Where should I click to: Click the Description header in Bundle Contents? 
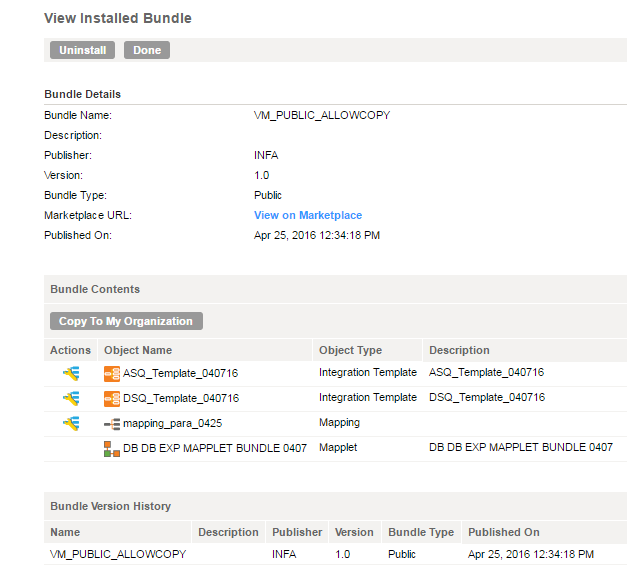[525, 350]
